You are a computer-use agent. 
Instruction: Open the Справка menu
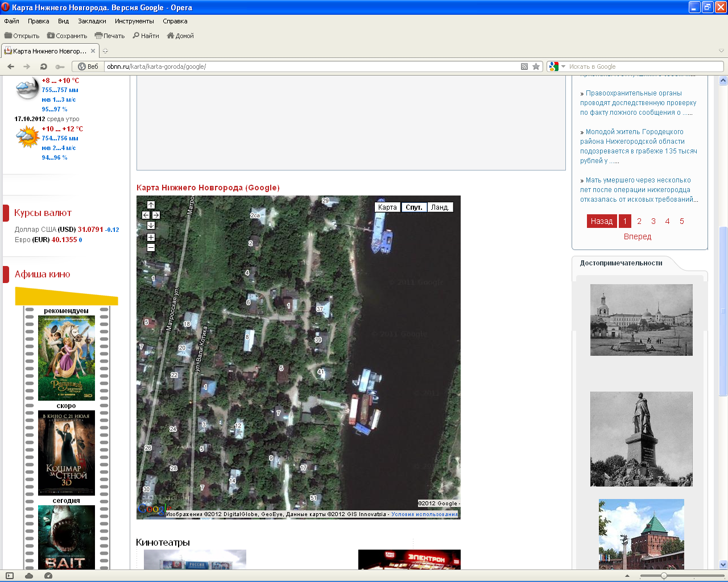point(175,21)
